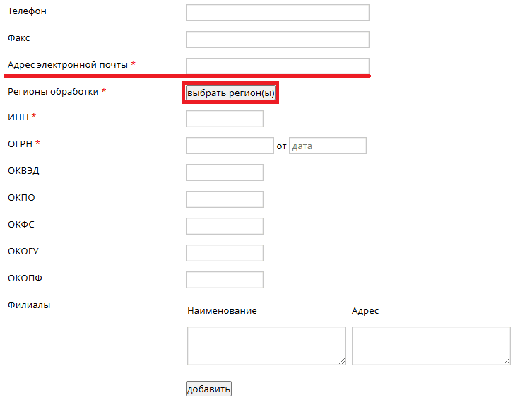
Task: Focus the Адрес электронной почты field
Action: (277, 66)
